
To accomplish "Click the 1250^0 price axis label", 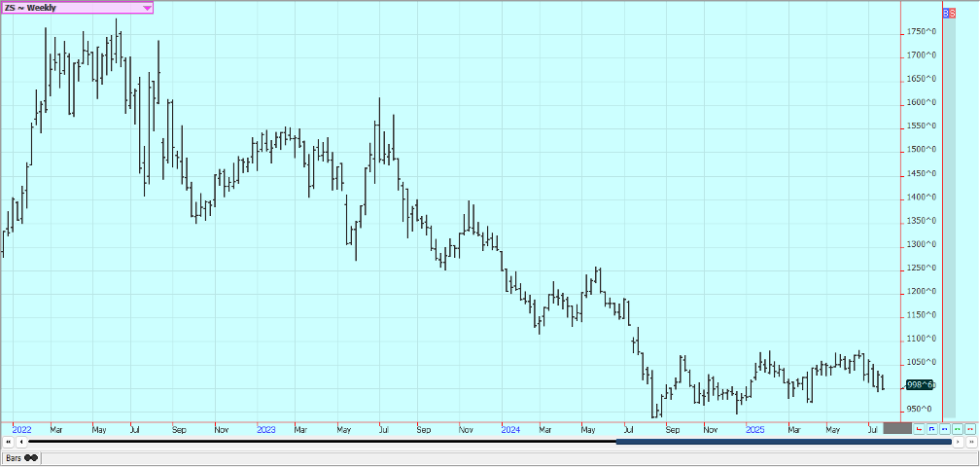I will pyautogui.click(x=922, y=269).
